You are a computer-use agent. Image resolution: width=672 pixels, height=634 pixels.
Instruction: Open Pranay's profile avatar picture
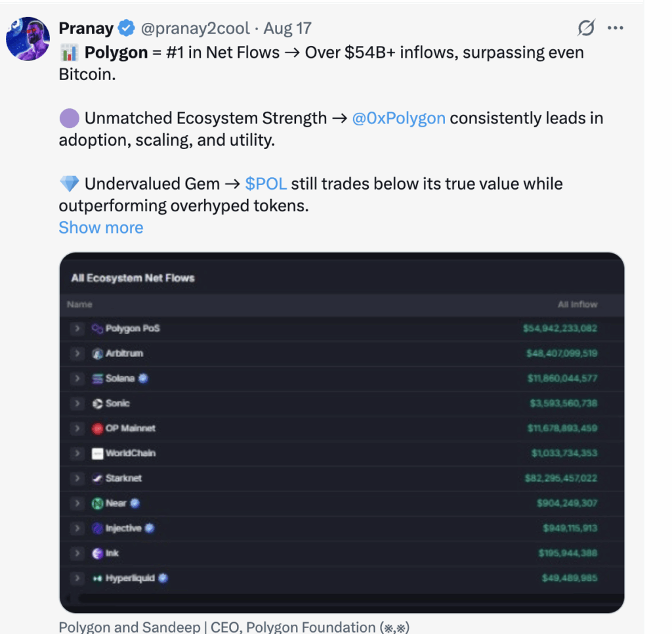(x=28, y=39)
